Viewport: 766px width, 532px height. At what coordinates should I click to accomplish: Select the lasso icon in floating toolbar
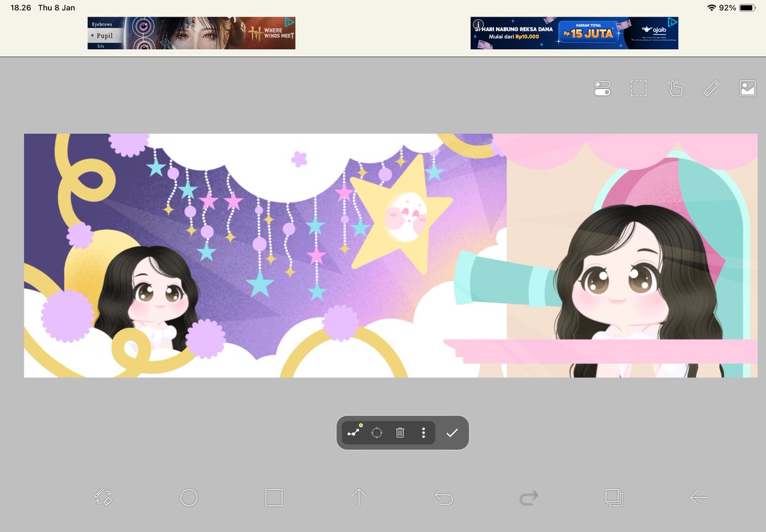pos(377,432)
